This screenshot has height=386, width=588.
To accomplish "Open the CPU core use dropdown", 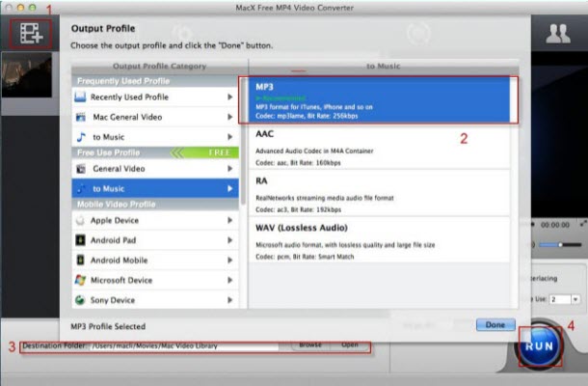I will click(575, 299).
